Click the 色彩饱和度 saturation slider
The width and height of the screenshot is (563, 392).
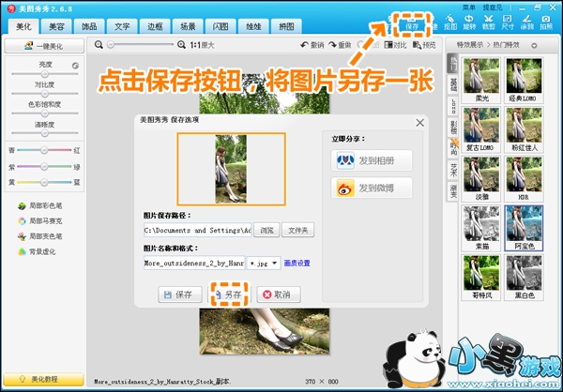coord(44,113)
